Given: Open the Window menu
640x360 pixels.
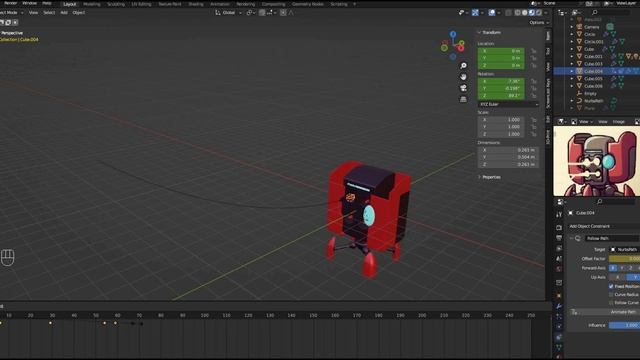Looking at the screenshot, I should coord(29,3).
